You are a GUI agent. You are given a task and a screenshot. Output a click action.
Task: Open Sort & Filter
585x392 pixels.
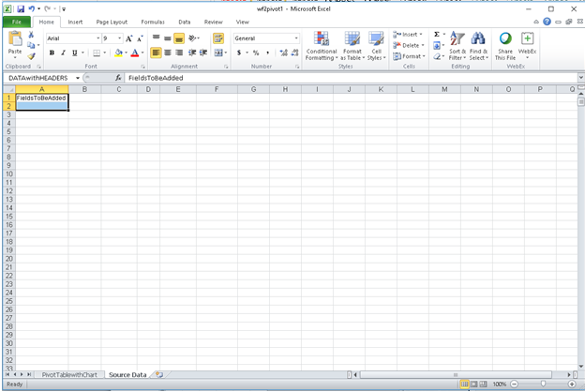(457, 46)
